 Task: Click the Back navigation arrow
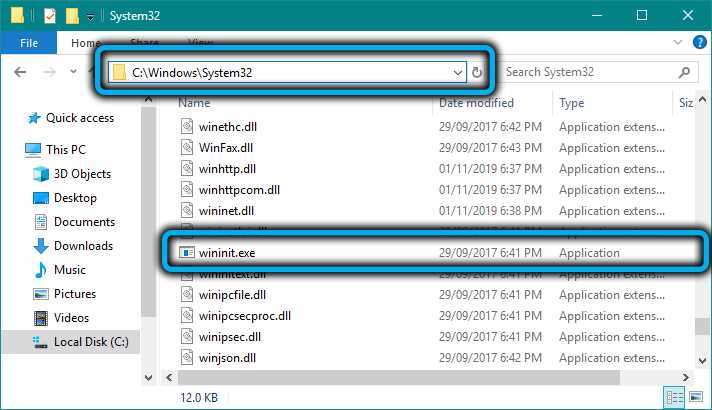point(20,72)
